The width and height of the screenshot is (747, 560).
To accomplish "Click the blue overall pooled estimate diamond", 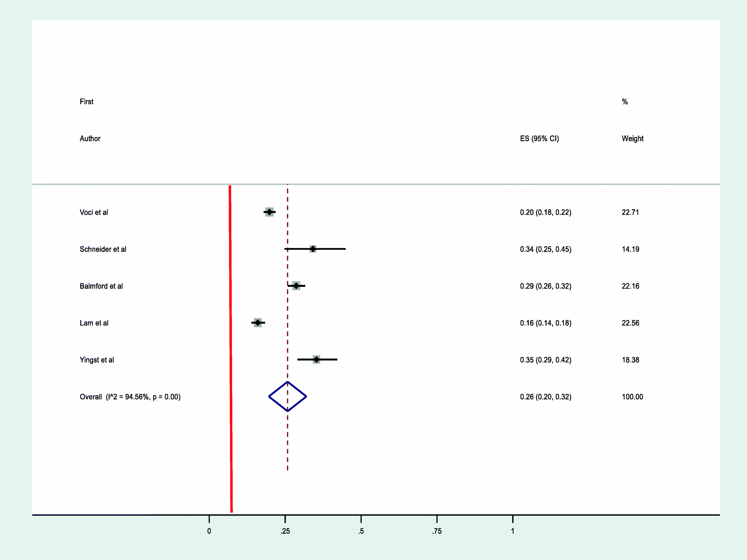I will pos(288,397).
